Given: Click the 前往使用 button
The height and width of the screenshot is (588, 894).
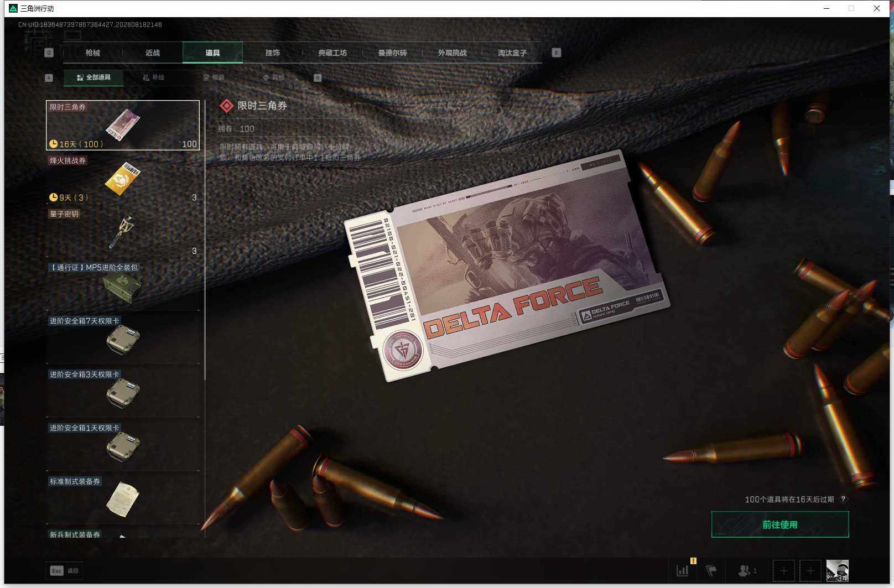Looking at the screenshot, I should (x=780, y=524).
